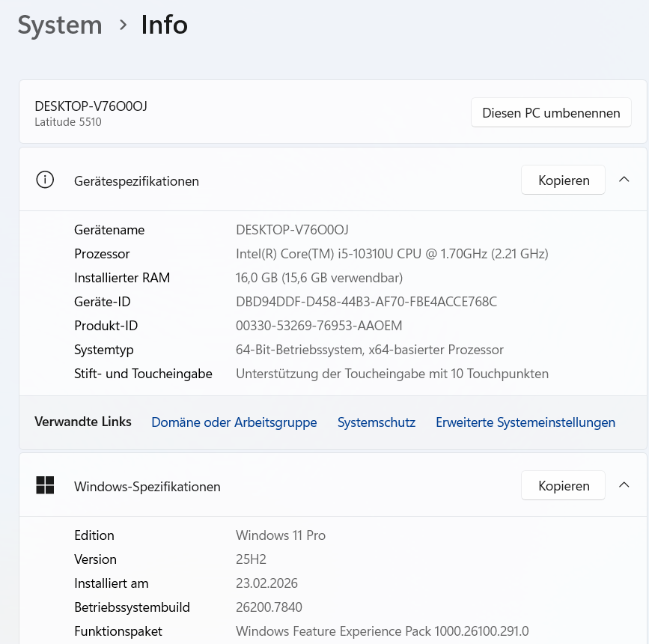
Task: Click the Prozessor label
Action: pos(102,253)
